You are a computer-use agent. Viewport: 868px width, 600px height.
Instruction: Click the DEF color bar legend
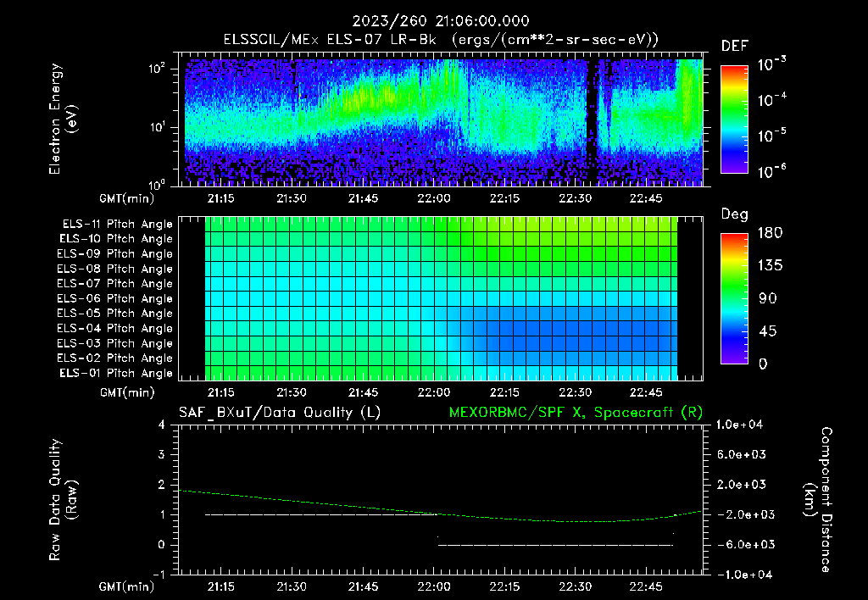point(734,119)
